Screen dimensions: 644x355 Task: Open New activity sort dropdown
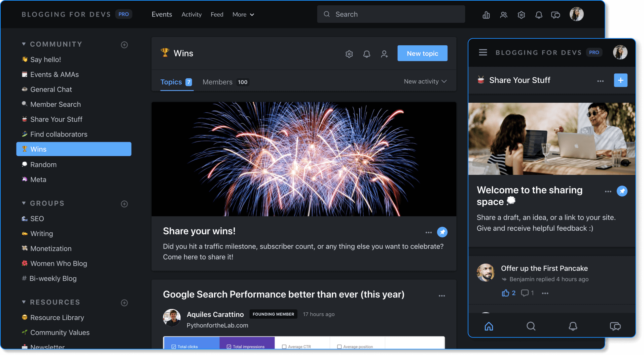[425, 82]
